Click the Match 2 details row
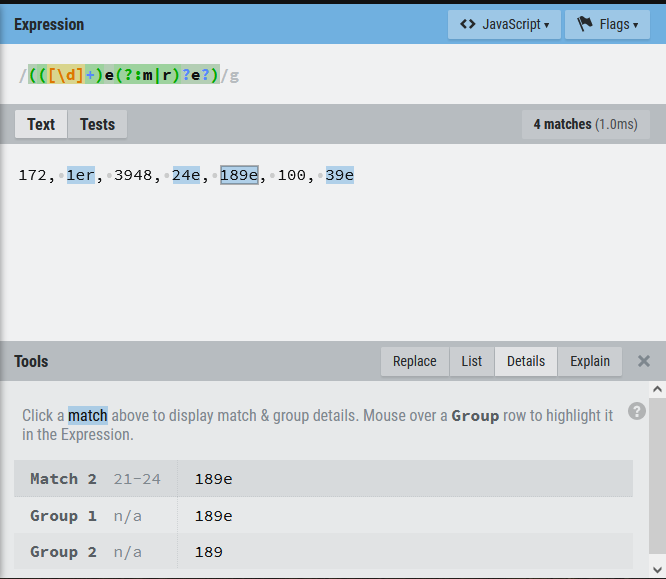Viewport: 666px width, 579px height. coord(323,479)
